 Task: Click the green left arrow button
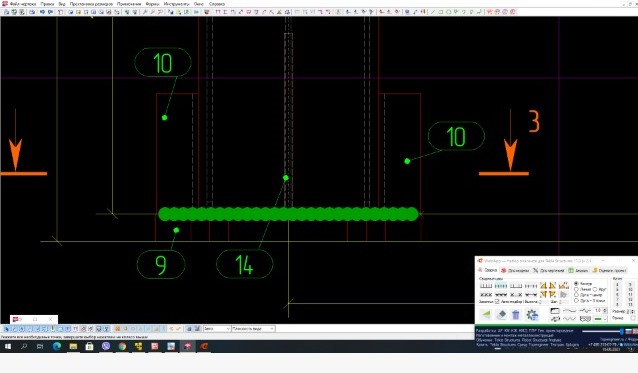(486, 314)
